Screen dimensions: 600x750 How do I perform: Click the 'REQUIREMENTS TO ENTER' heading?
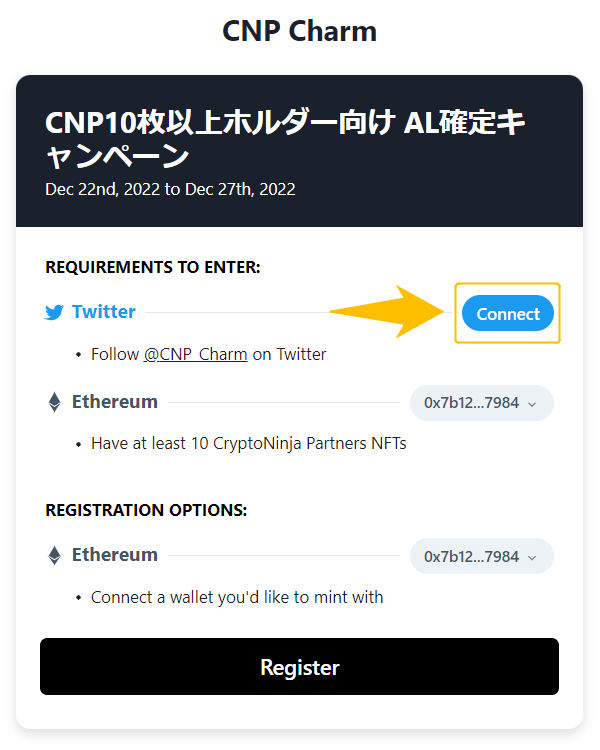click(153, 267)
